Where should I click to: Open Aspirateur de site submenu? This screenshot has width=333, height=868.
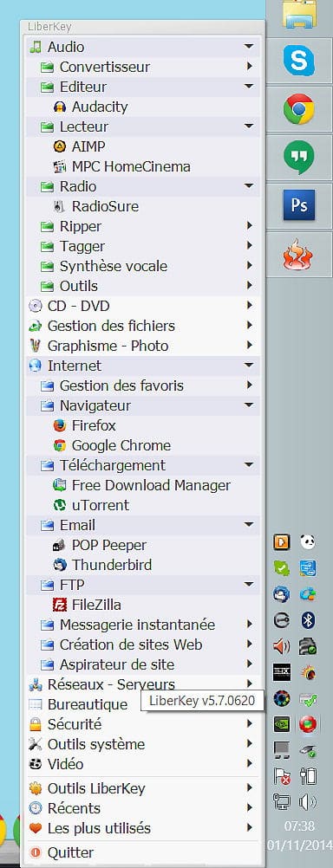[x=142, y=664]
